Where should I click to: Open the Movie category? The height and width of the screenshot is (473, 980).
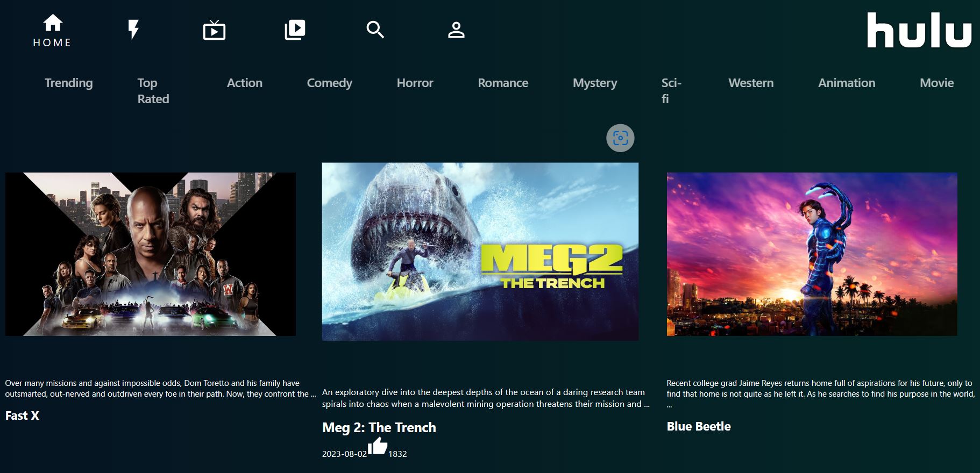click(x=936, y=83)
